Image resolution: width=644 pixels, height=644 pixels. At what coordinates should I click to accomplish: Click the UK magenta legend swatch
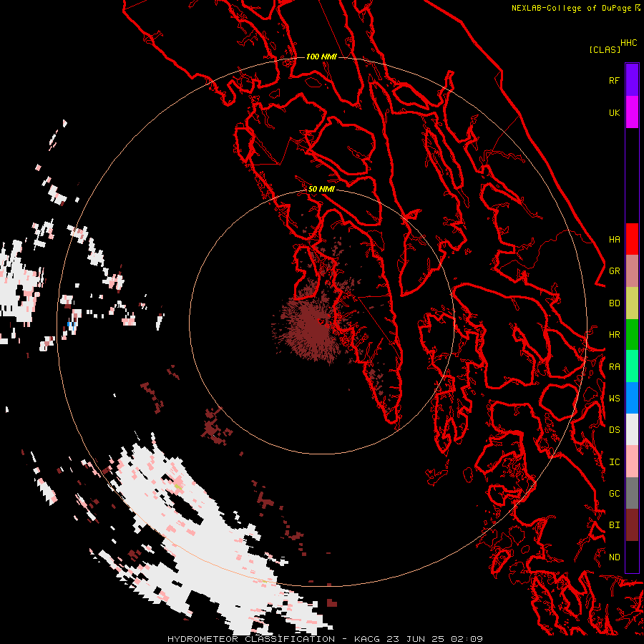pyautogui.click(x=632, y=112)
